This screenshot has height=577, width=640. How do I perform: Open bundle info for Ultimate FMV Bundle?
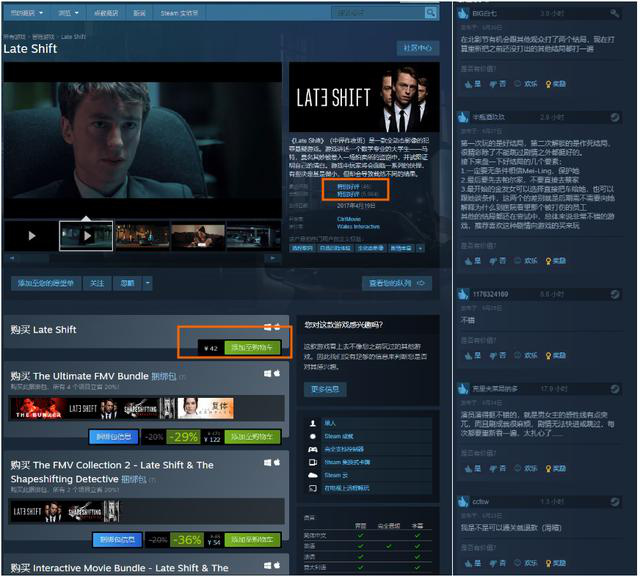114,437
